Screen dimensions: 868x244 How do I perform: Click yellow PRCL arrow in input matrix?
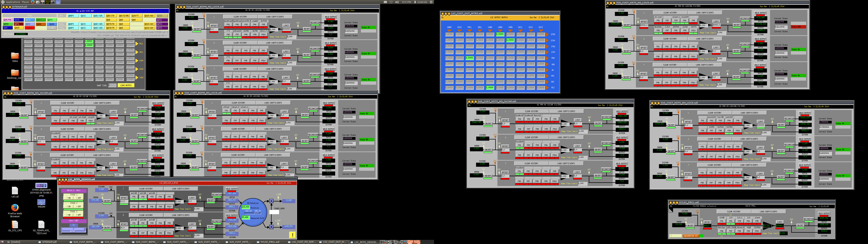point(137,44)
